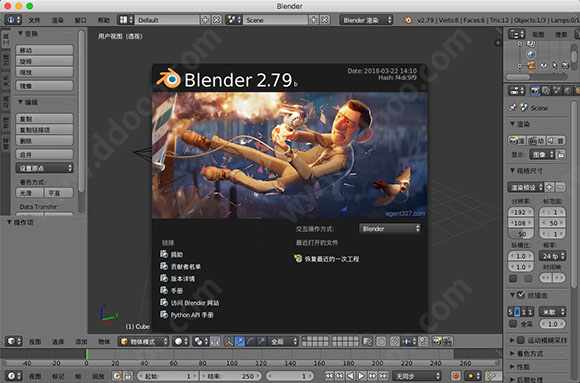Open the render presets dropdown
Image resolution: width=580 pixels, height=383 pixels.
(x=525, y=187)
